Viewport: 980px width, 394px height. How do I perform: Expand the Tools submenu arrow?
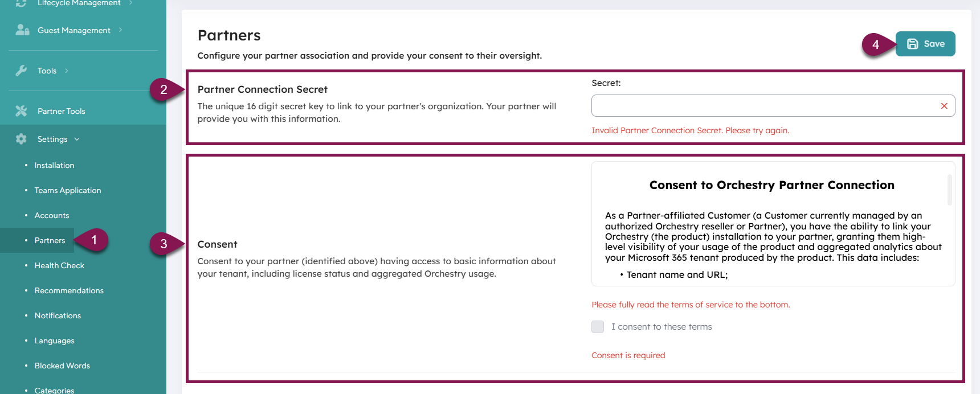[x=67, y=71]
